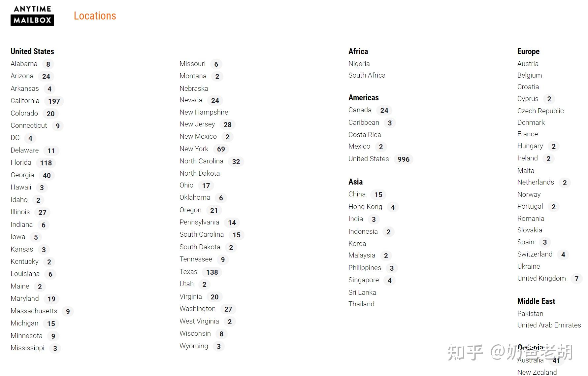Click the Locations page heading
The height and width of the screenshot is (376, 588).
pyautogui.click(x=95, y=16)
